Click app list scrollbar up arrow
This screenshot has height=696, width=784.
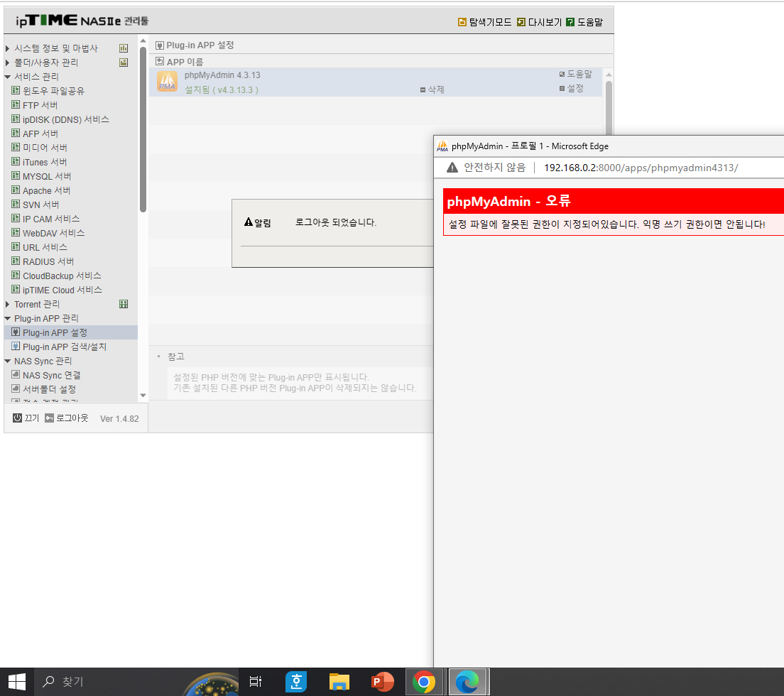[x=609, y=75]
